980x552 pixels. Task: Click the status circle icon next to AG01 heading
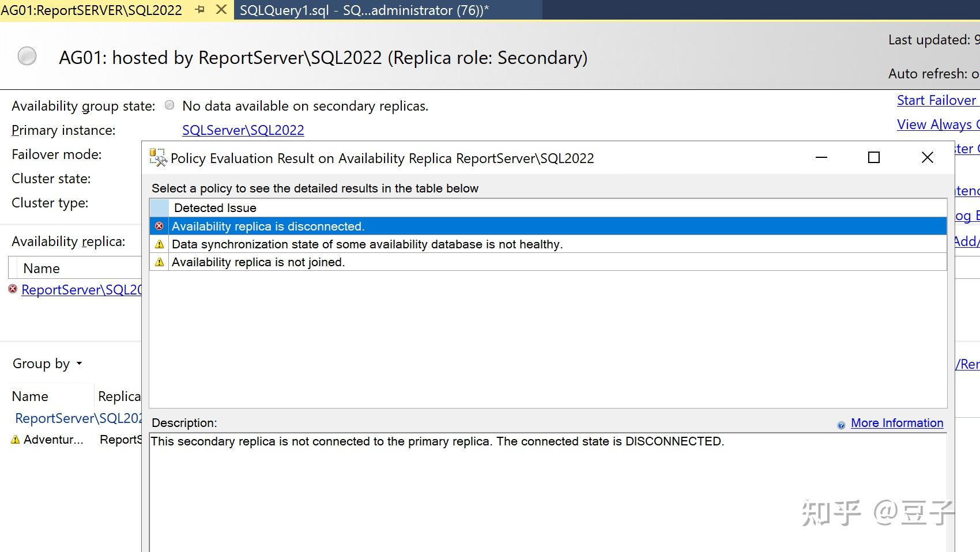click(x=27, y=56)
